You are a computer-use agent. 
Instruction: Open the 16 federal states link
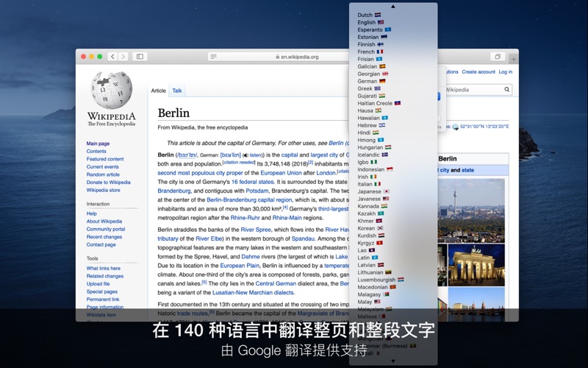point(253,182)
